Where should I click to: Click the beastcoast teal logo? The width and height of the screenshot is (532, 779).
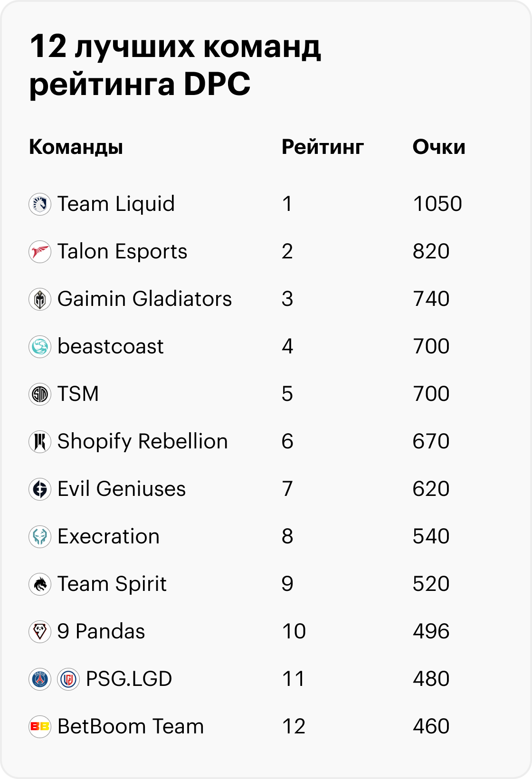tap(40, 347)
